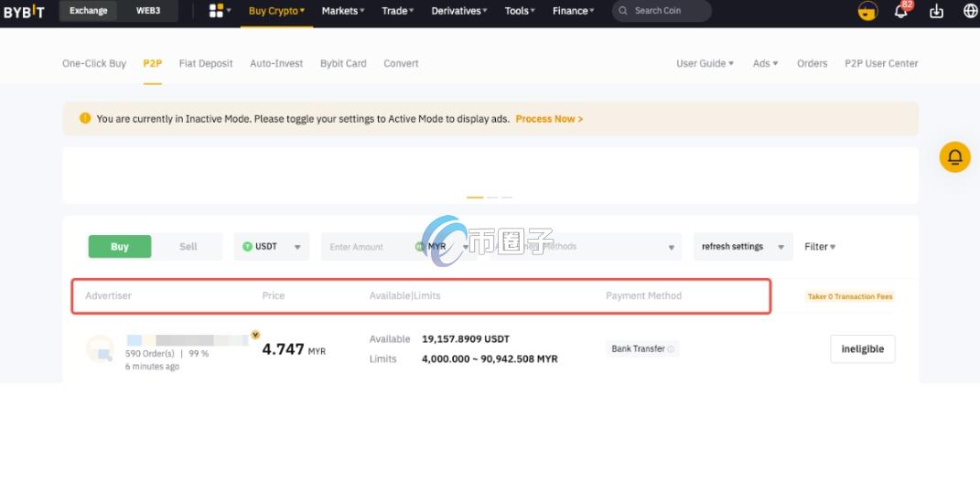Image resolution: width=980 pixels, height=482 pixels.
Task: Click the 19,157.8909 USDT available amount
Action: (x=466, y=339)
